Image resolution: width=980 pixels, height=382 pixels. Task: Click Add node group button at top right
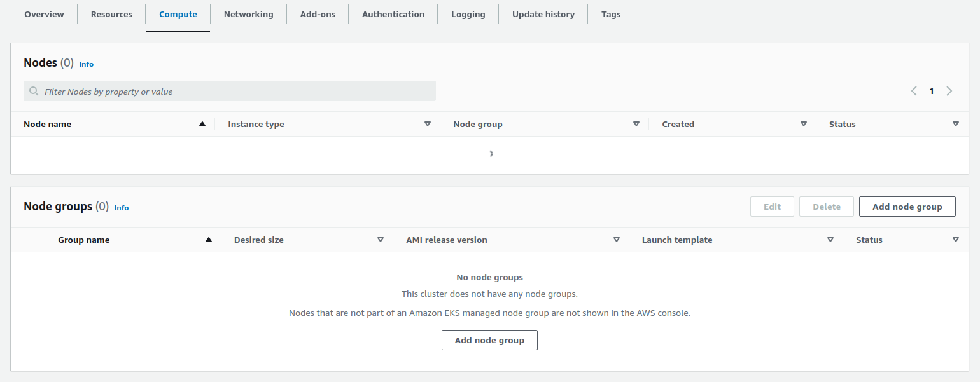click(x=907, y=206)
